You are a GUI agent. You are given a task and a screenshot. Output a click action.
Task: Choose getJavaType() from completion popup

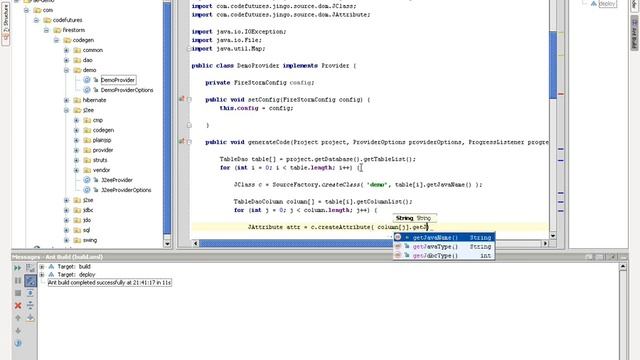point(444,247)
